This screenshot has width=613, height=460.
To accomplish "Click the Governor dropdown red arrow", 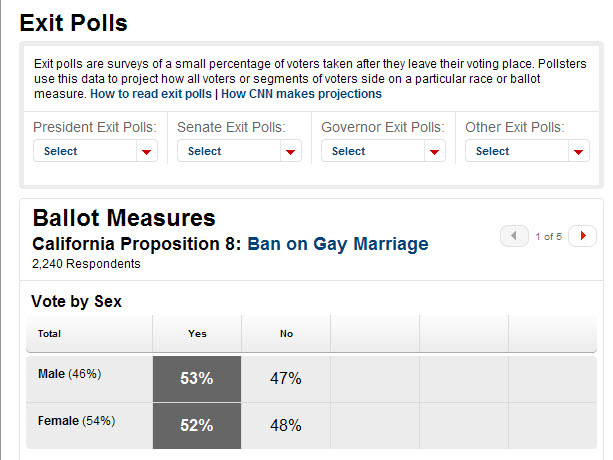I will coord(434,152).
